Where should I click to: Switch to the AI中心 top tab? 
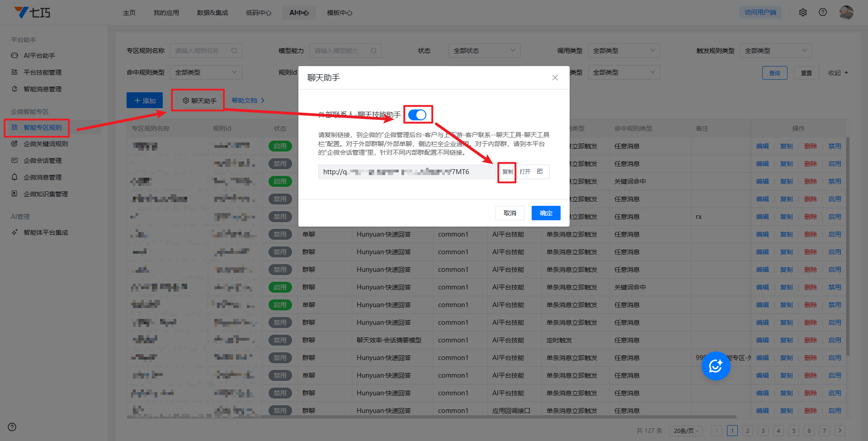click(x=299, y=13)
